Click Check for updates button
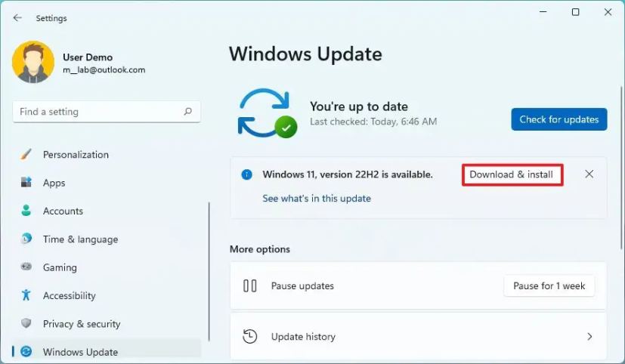This screenshot has width=625, height=364. 558,119
